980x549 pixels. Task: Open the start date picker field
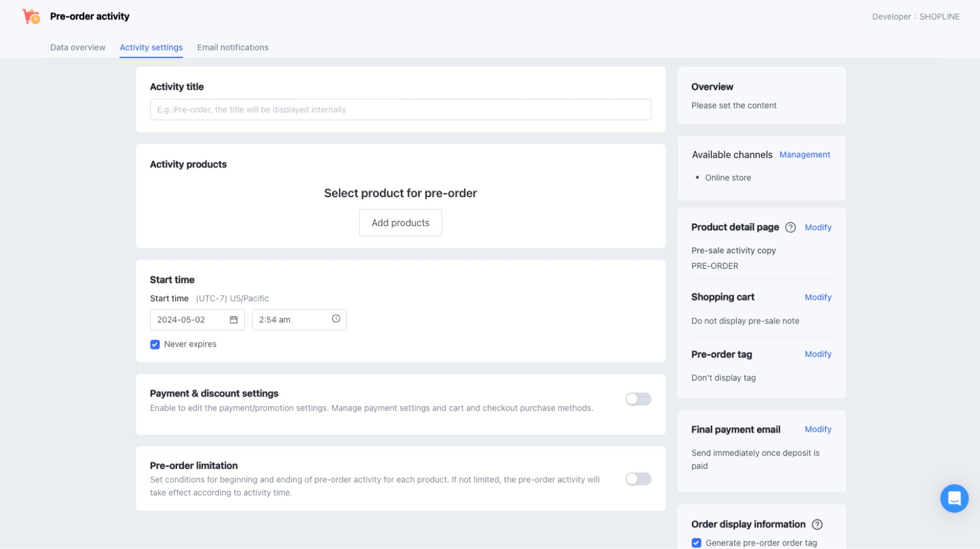(191, 320)
